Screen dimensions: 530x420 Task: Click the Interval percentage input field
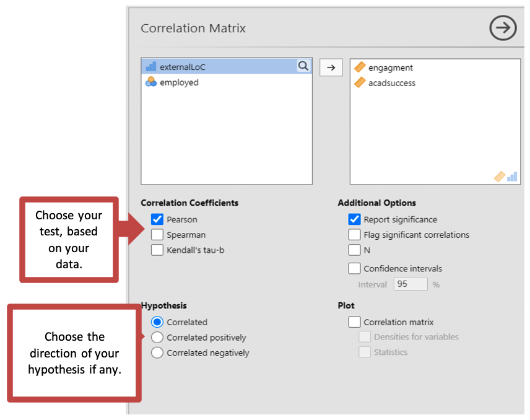410,284
